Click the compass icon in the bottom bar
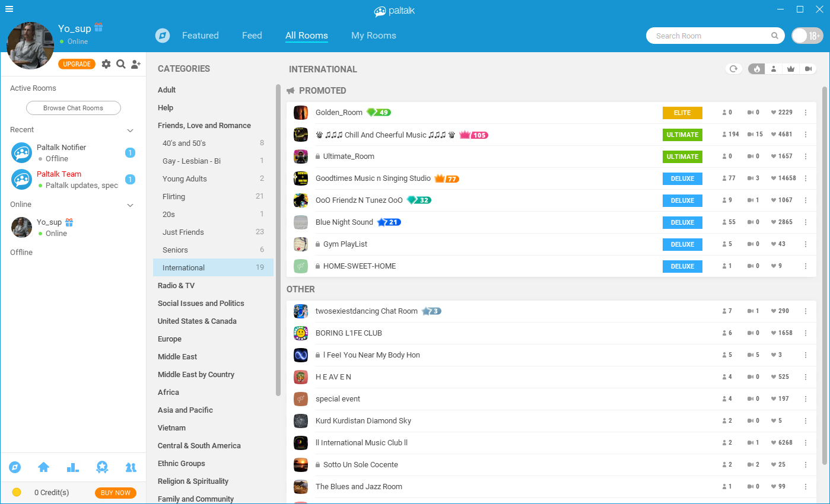The image size is (830, 504). (x=15, y=467)
